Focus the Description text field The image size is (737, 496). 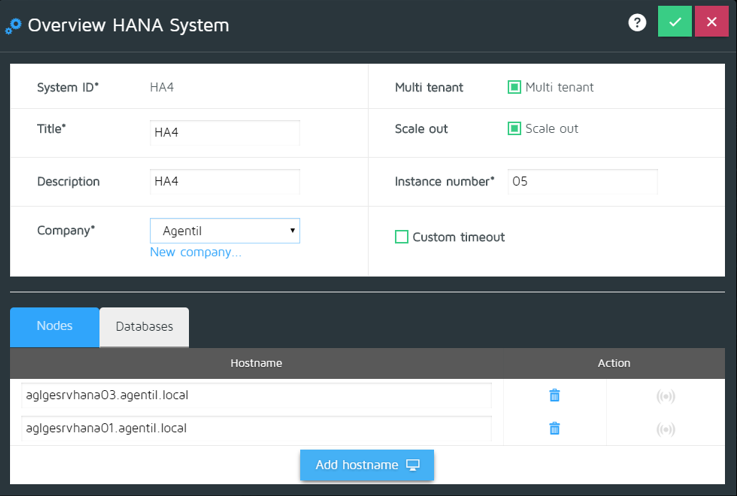click(225, 182)
